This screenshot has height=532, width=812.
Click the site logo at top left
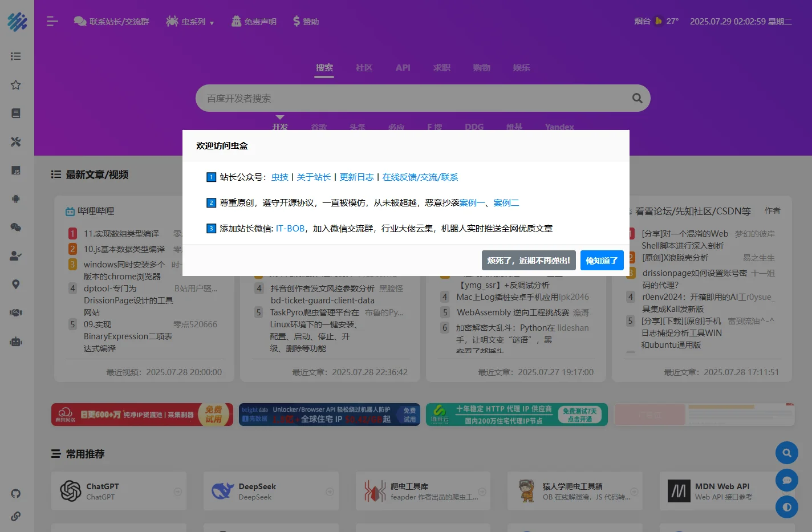coord(17,22)
